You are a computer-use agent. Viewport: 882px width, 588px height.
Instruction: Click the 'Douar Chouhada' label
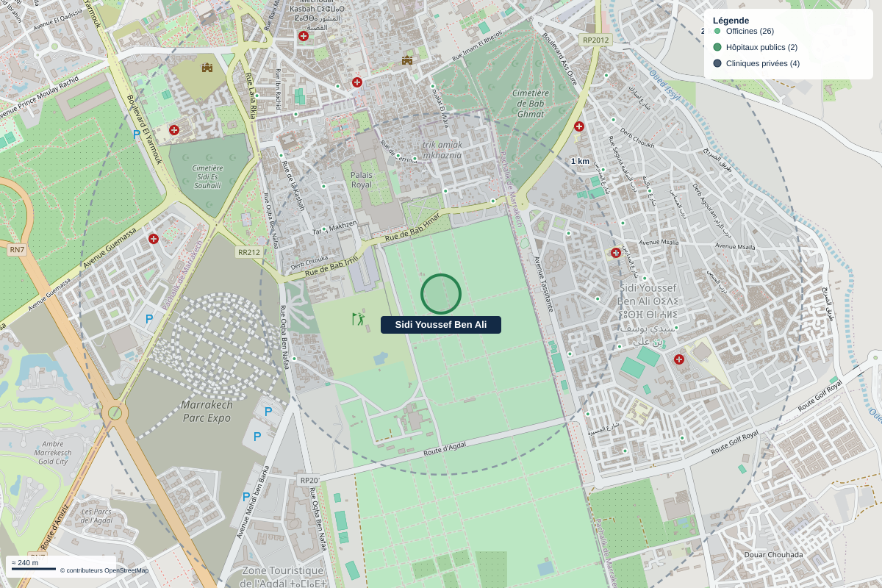pyautogui.click(x=773, y=554)
